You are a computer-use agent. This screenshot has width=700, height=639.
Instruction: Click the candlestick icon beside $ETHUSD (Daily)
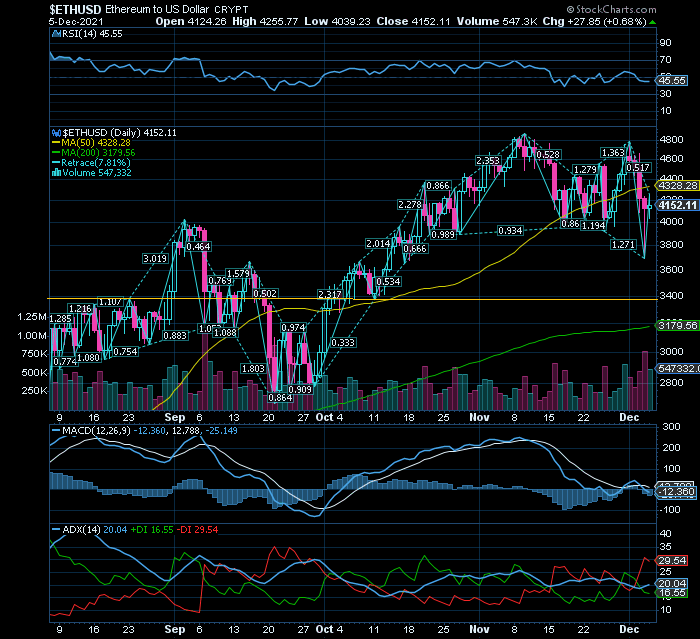point(57,133)
